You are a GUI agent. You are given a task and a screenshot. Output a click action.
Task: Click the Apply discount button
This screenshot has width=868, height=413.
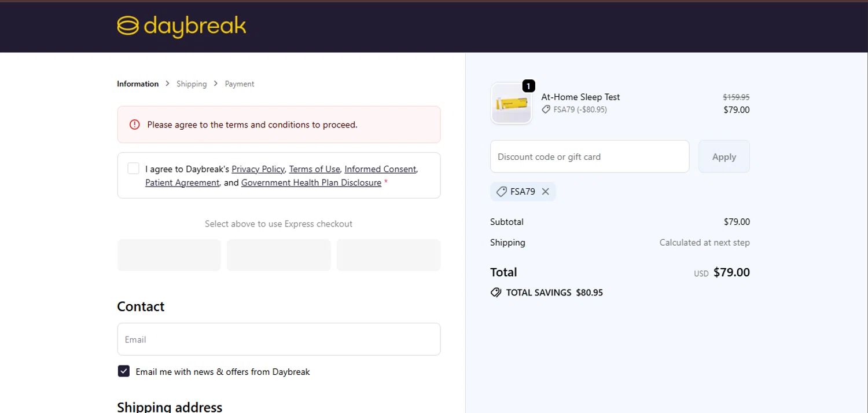(x=724, y=156)
